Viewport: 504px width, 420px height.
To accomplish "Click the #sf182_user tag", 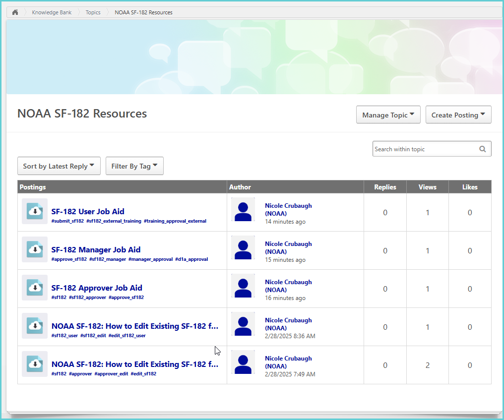I will (64, 336).
